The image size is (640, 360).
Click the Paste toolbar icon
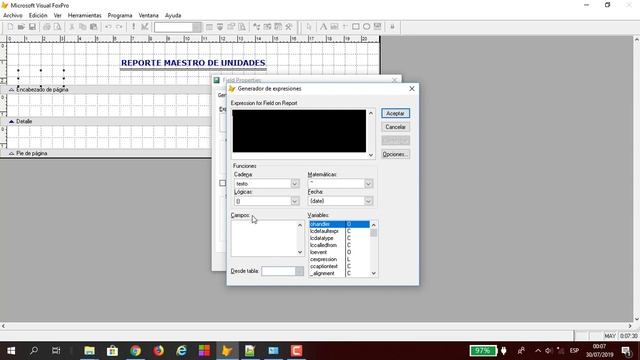coord(93,27)
